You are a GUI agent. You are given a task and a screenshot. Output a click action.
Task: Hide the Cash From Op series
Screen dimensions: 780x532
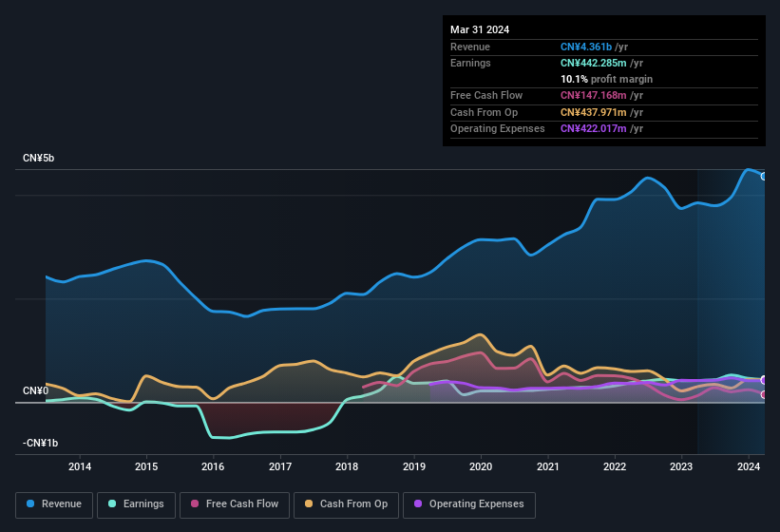346,504
